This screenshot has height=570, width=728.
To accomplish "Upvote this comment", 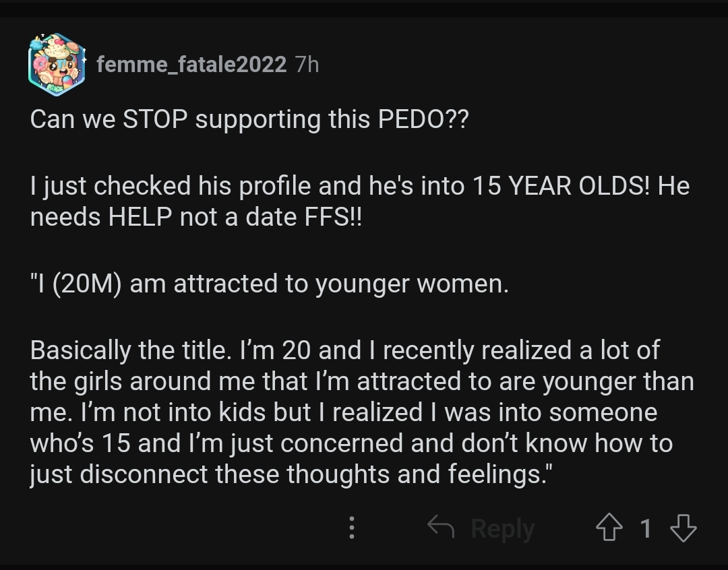I will point(609,528).
